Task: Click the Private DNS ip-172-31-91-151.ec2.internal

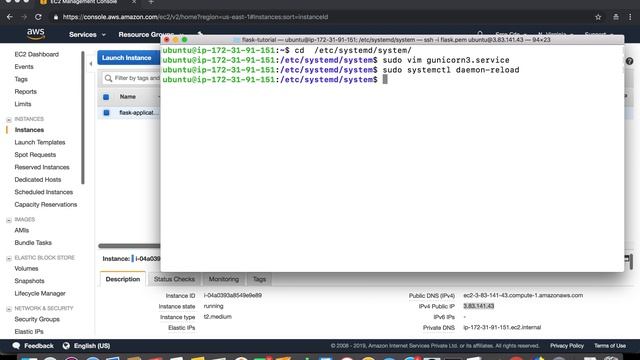Action: pyautogui.click(x=502, y=327)
